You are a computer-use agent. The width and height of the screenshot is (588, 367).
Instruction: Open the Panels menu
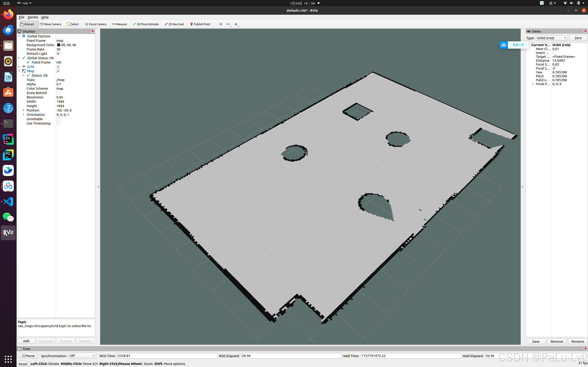pyautogui.click(x=33, y=17)
